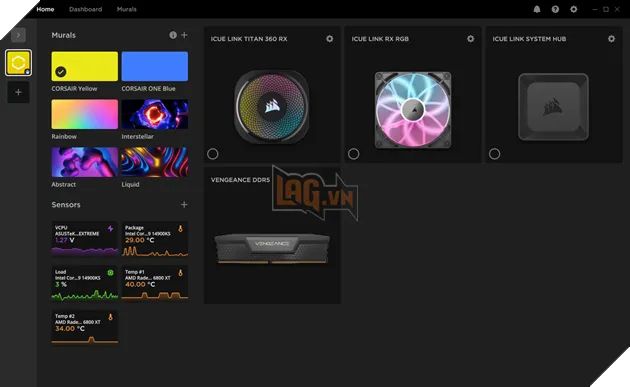Open settings gear for iCUE LINK TITAN 360 RX

point(329,39)
